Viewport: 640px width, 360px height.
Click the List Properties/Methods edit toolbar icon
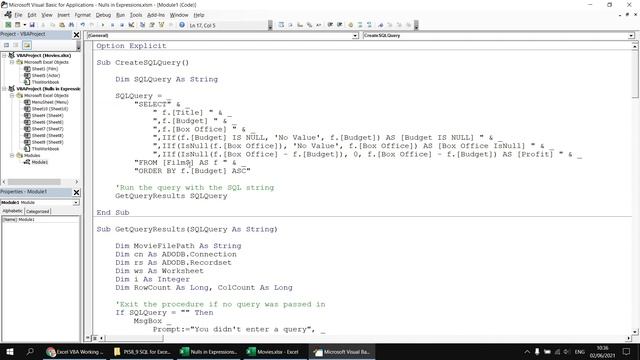[281, 25]
